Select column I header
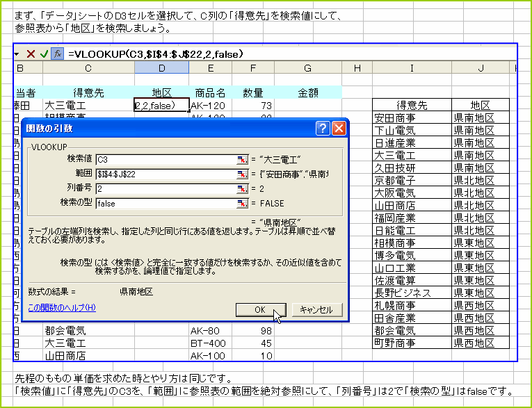 pyautogui.click(x=412, y=68)
